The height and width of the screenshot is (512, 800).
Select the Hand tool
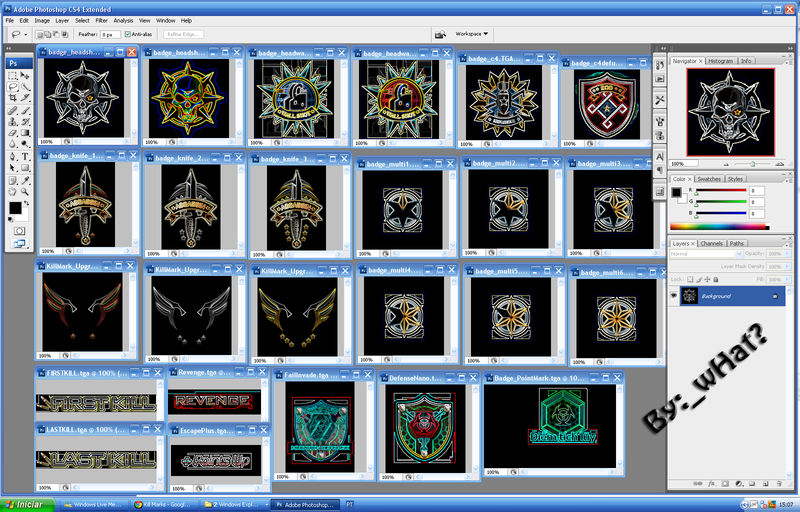click(13, 192)
